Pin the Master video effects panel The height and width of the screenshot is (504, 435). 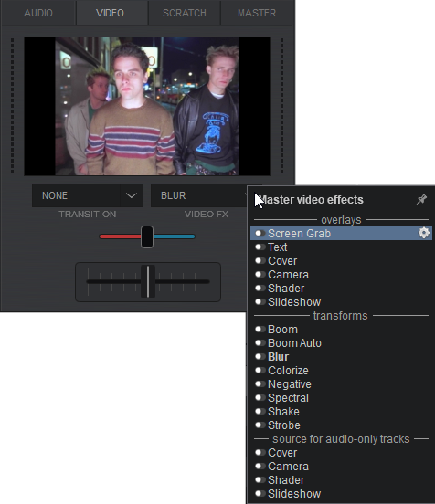click(421, 200)
